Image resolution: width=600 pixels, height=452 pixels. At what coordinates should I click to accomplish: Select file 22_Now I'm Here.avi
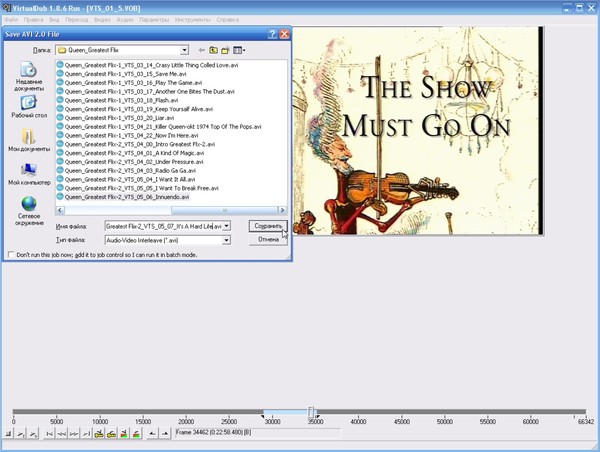[128, 135]
